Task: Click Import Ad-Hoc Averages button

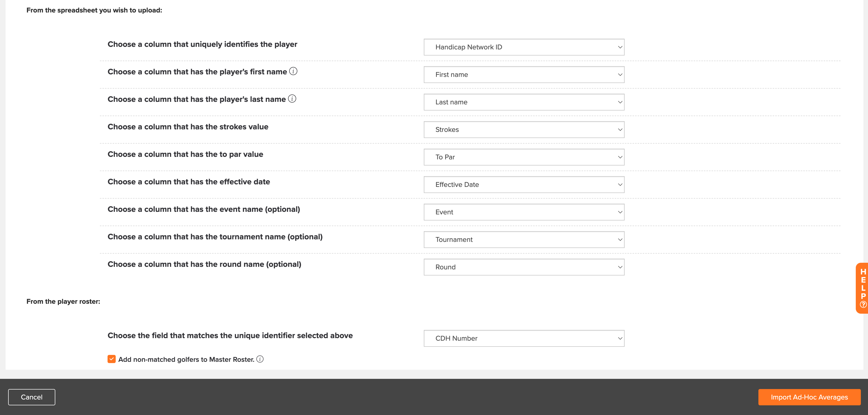Action: pyautogui.click(x=809, y=397)
